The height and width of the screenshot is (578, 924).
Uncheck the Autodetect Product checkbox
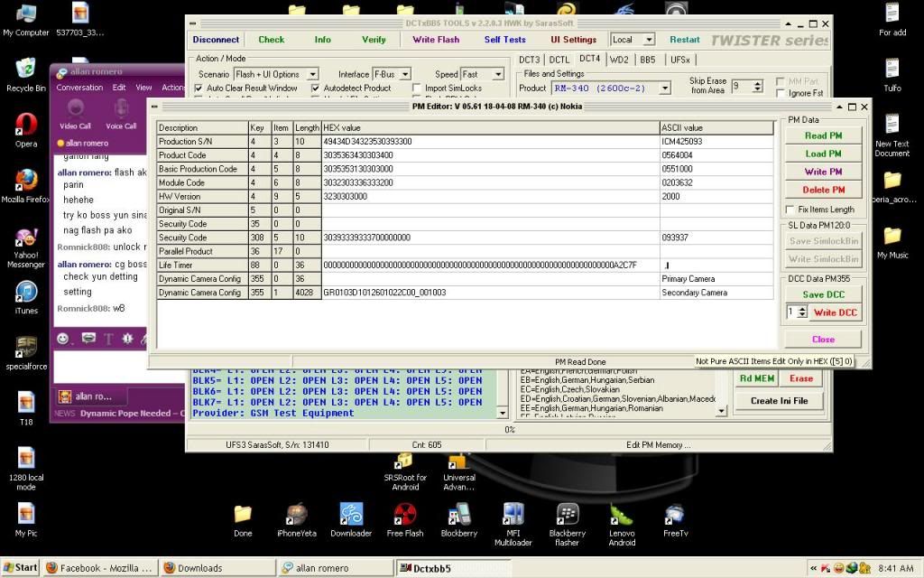click(316, 89)
